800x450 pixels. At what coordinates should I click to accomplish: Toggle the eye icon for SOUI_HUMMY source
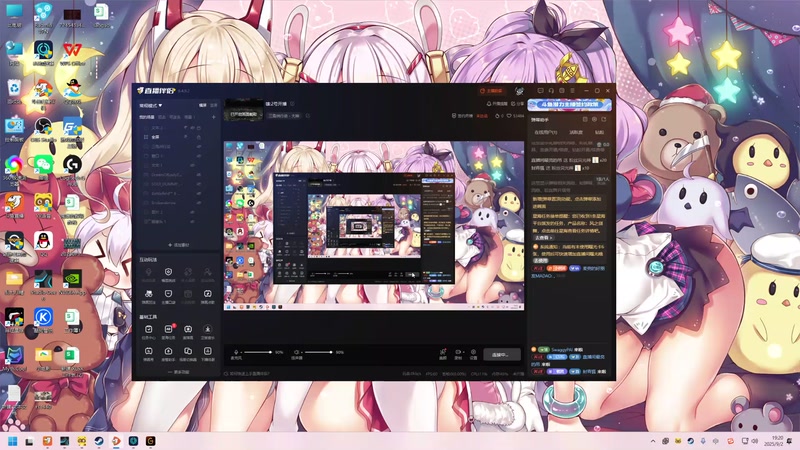[x=198, y=184]
